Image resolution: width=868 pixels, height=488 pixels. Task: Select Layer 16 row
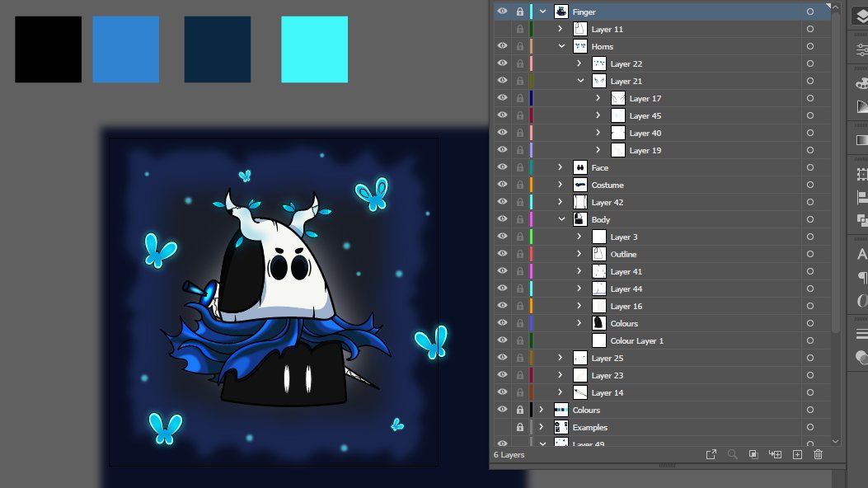[662, 306]
